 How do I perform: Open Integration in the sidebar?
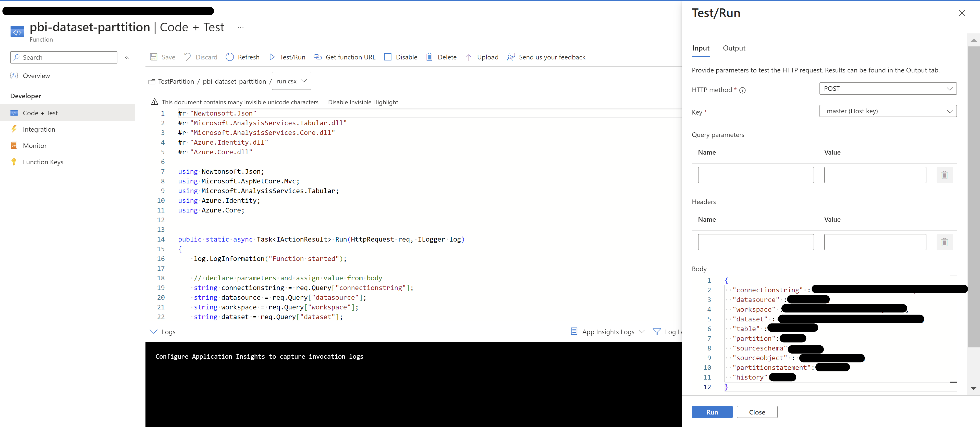point(39,129)
